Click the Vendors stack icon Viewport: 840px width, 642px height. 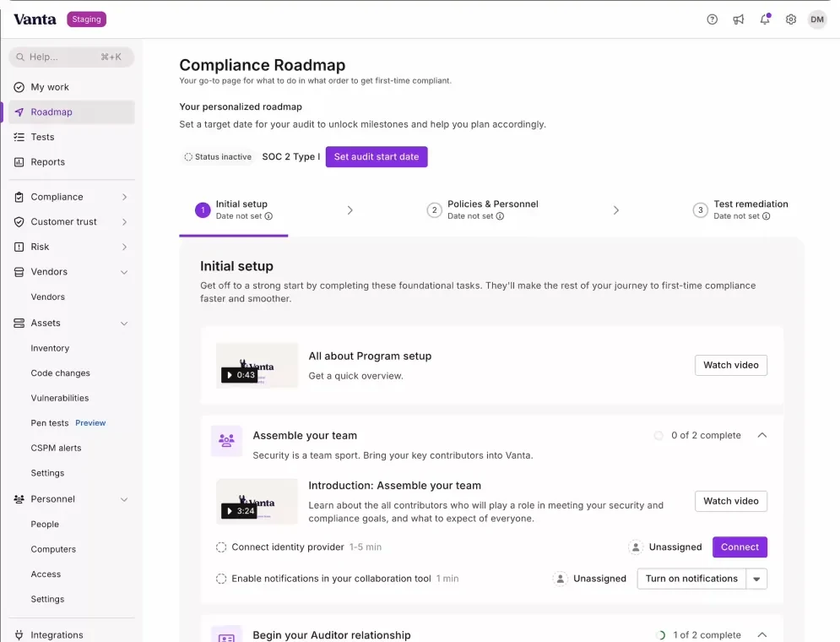(x=19, y=272)
